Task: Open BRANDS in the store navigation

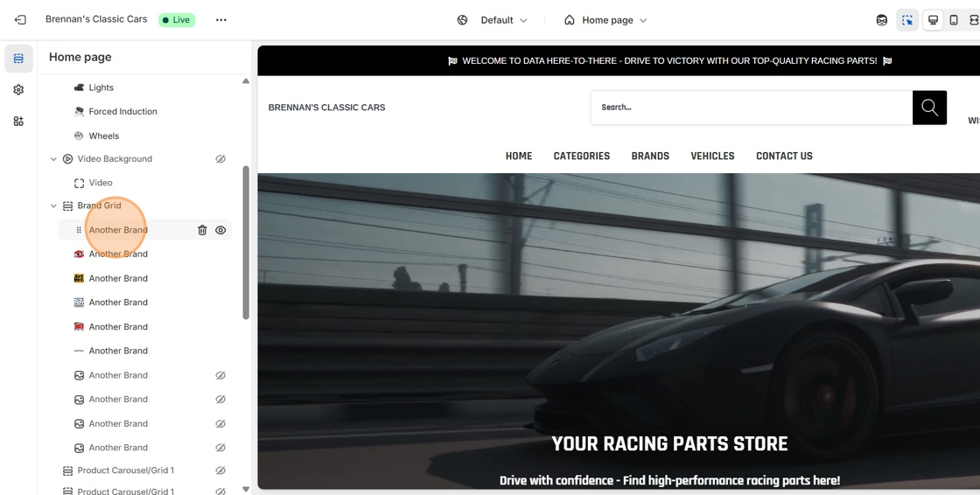Action: click(650, 157)
